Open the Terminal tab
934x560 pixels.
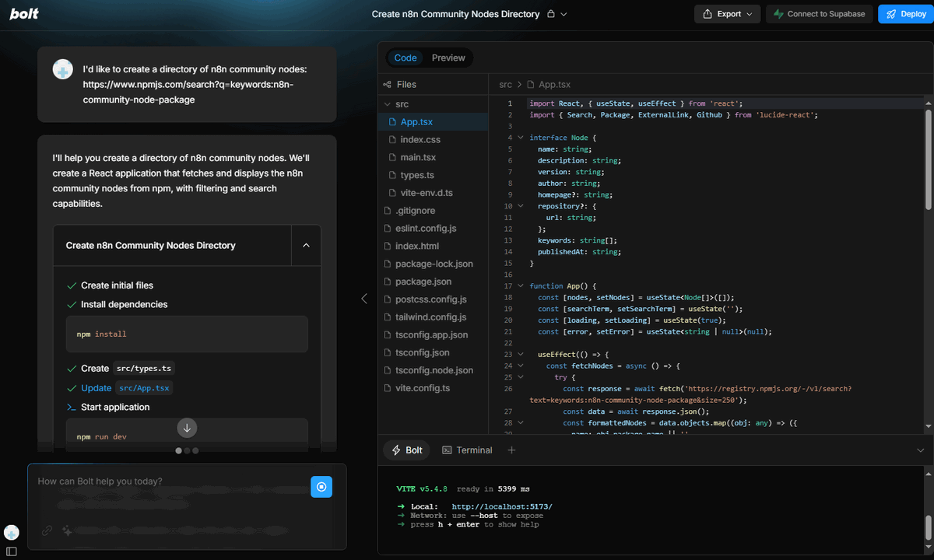point(467,450)
